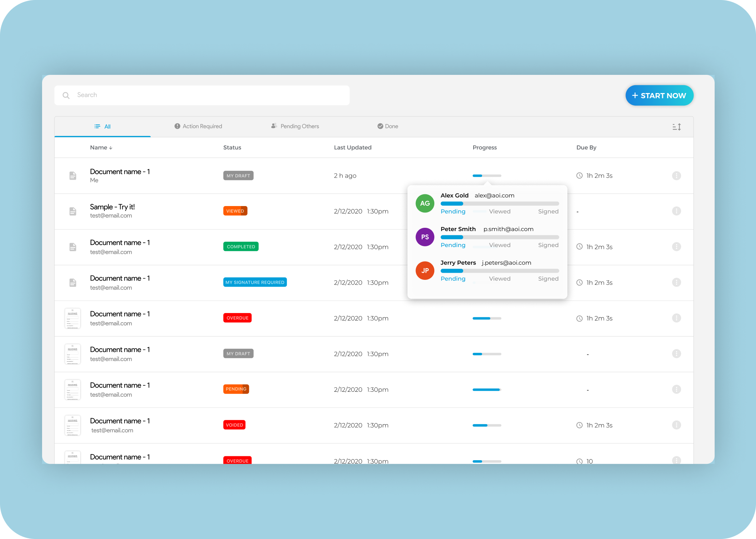This screenshot has height=539, width=756.
Task: Click the document thumbnail beside the Voided row
Action: [72, 425]
